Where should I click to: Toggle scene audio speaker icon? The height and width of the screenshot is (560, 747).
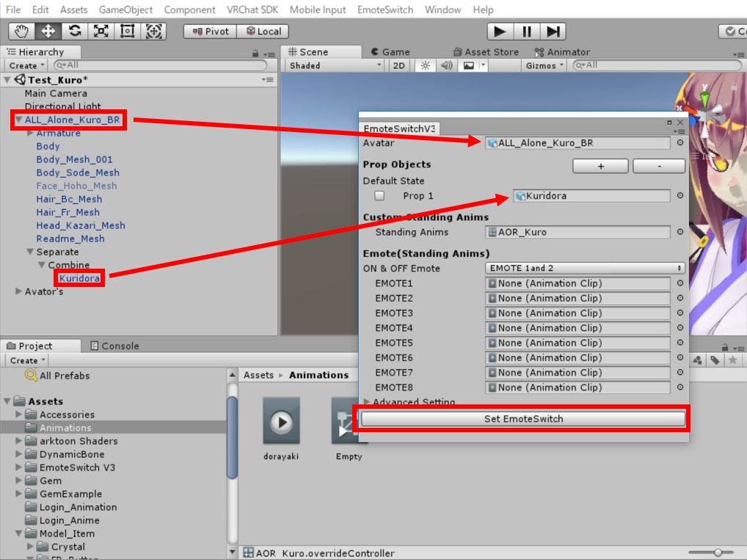pos(446,65)
